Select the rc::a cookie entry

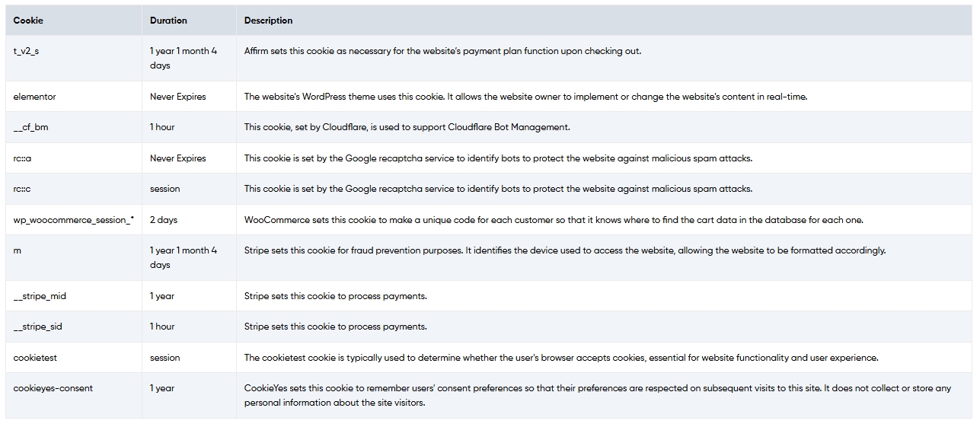(22, 158)
